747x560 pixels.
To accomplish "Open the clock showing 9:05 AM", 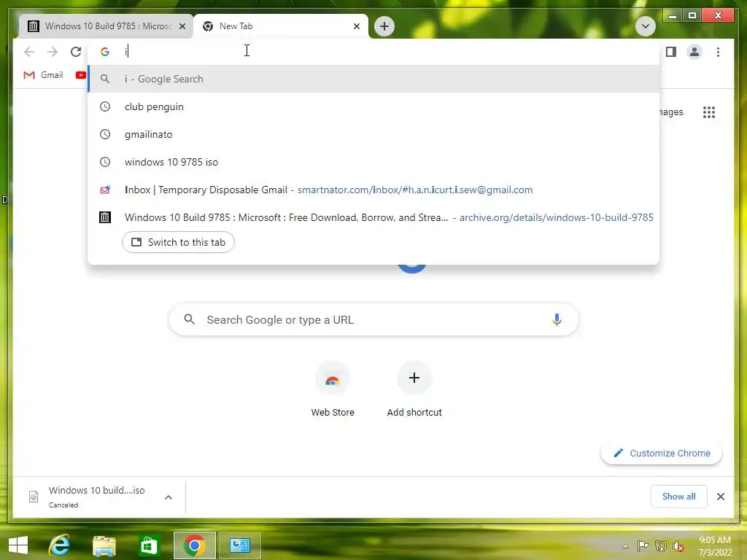I will (715, 546).
